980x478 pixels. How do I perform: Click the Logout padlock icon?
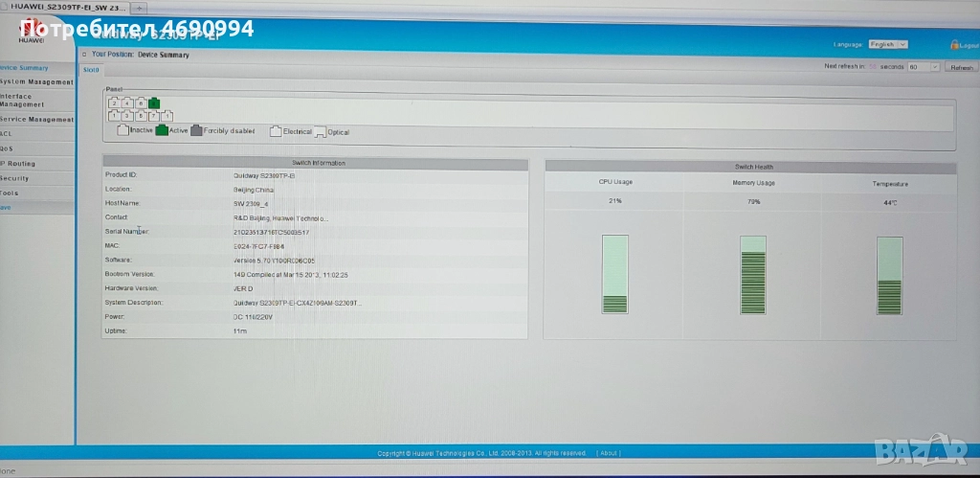pyautogui.click(x=954, y=44)
